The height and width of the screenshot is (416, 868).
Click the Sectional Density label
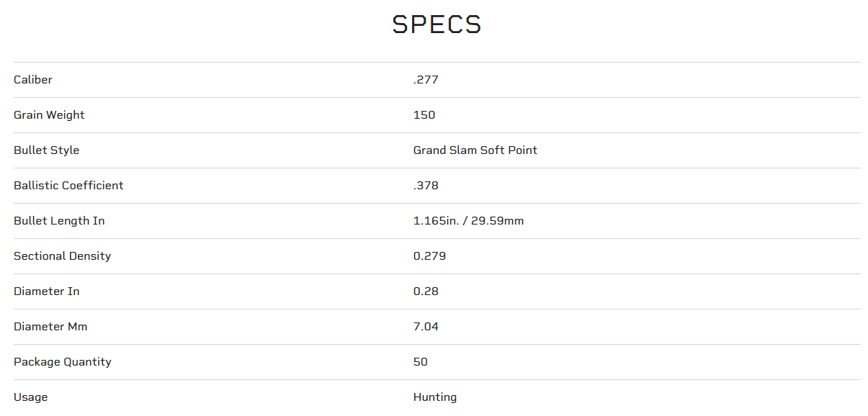click(62, 256)
